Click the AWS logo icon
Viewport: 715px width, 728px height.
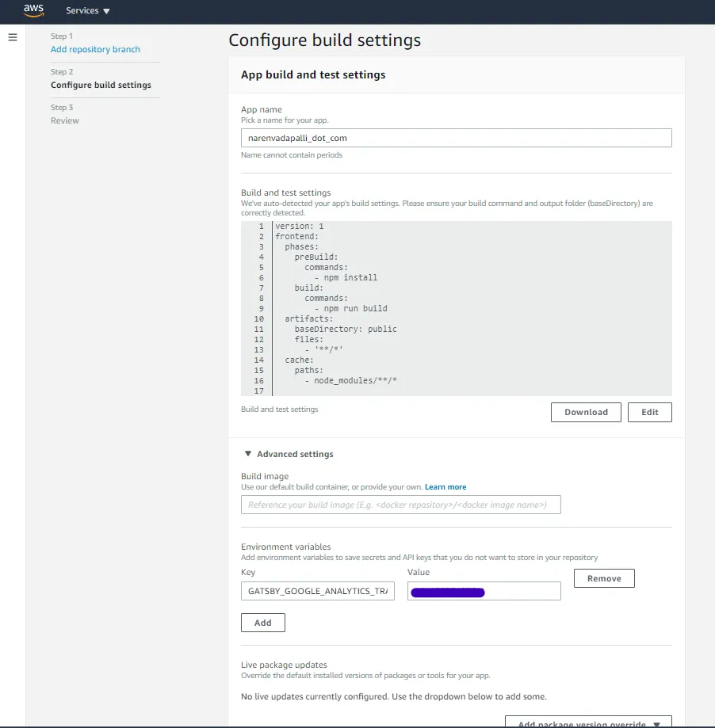pos(33,10)
